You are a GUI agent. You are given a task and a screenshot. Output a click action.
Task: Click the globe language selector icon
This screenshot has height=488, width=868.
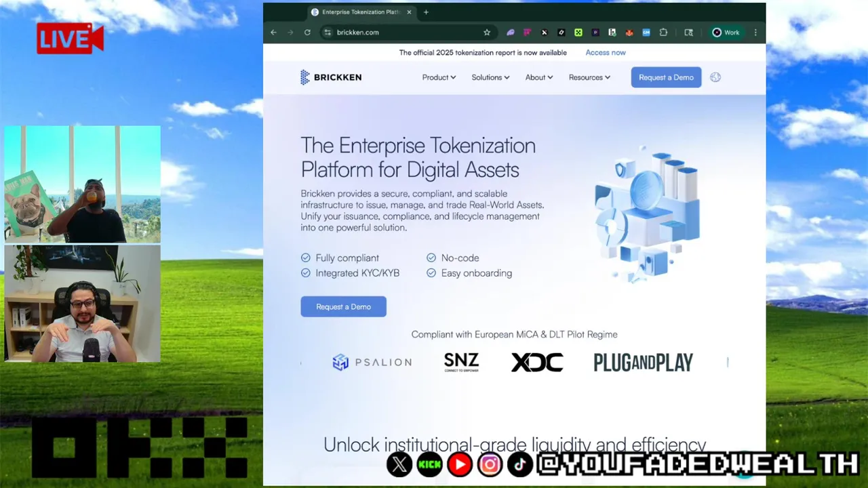click(x=715, y=77)
